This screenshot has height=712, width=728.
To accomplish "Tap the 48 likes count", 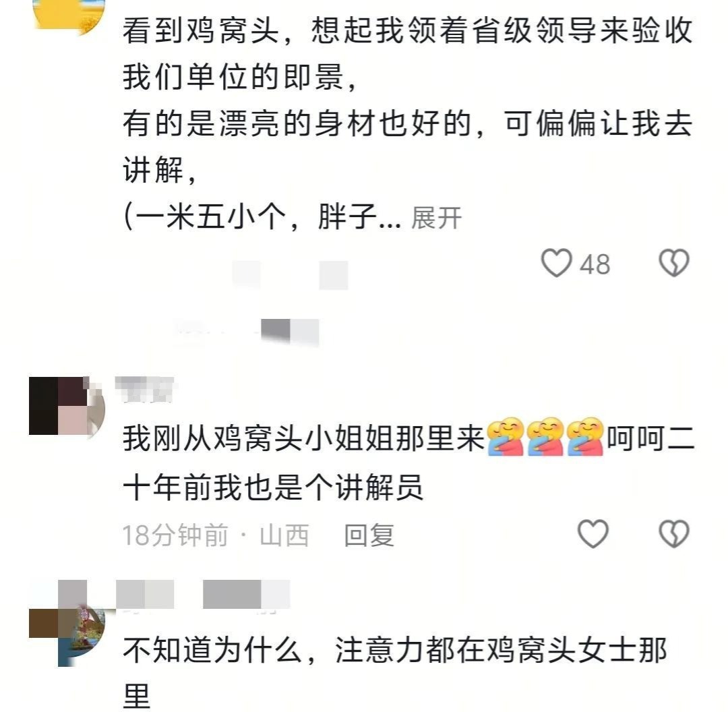I will pos(595,265).
